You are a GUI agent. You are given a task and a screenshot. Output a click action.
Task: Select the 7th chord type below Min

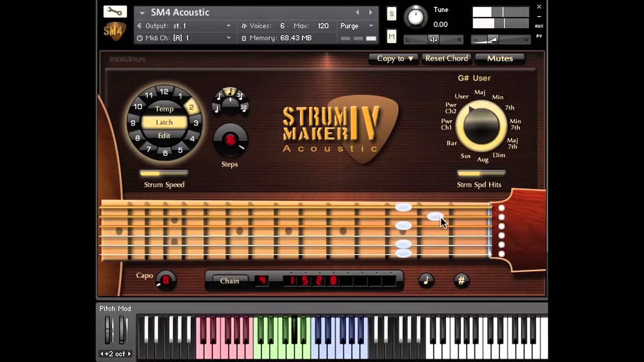pyautogui.click(x=510, y=108)
